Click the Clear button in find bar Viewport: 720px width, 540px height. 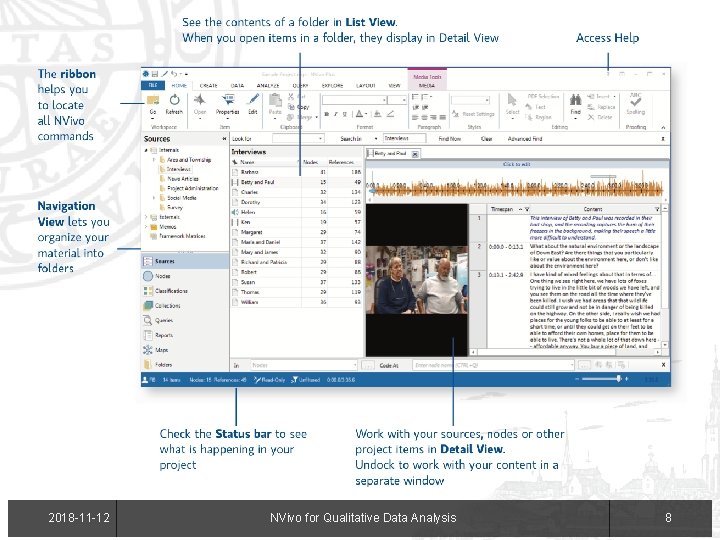(487, 138)
